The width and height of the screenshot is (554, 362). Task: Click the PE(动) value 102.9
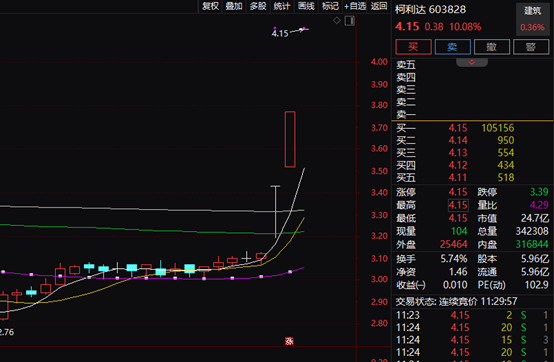pos(536,285)
